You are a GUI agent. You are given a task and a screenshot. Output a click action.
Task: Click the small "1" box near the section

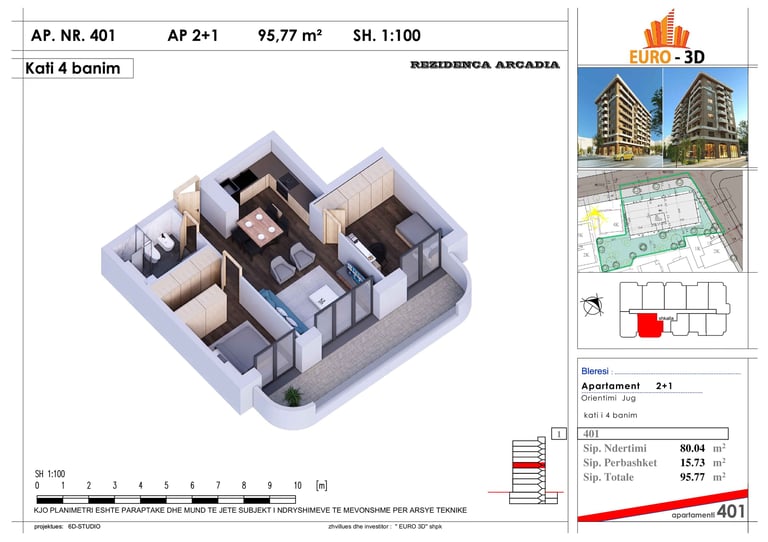[559, 434]
